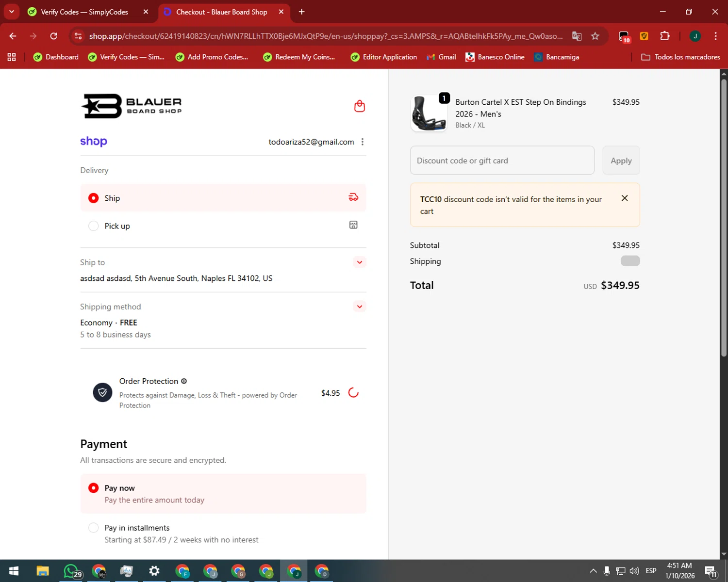The height and width of the screenshot is (582, 728).
Task: Open the Order Protection info icon
Action: click(x=184, y=381)
